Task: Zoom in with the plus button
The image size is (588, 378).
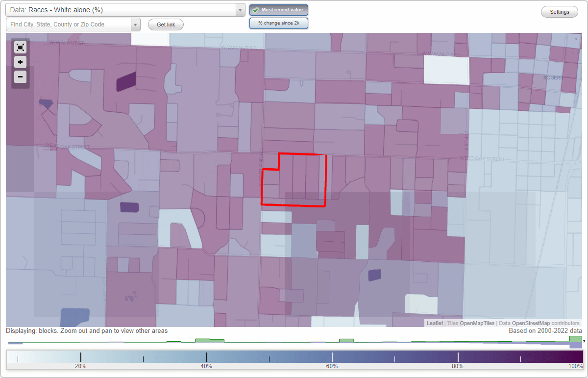Action: pos(20,62)
